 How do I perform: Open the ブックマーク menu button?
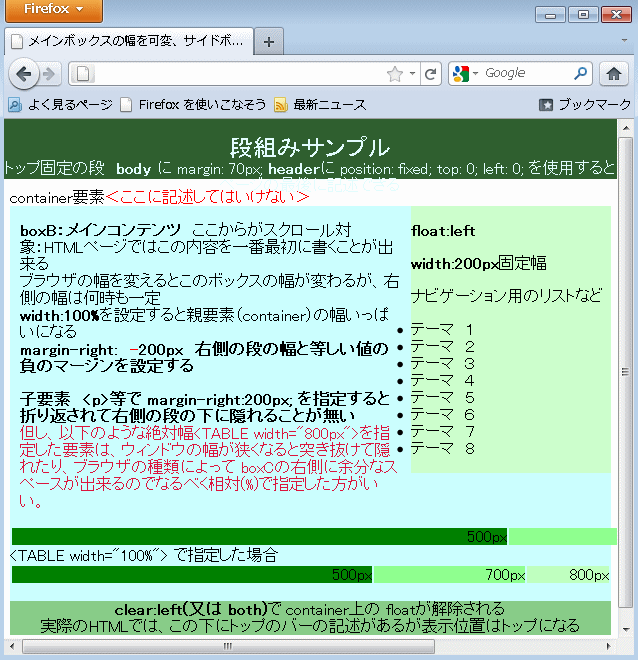click(x=585, y=104)
